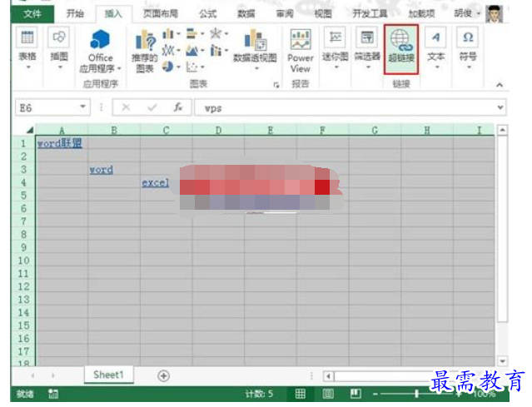The height and width of the screenshot is (407, 532).
Task: Switch to the 开发工具 Developer tab
Action: pyautogui.click(x=370, y=13)
